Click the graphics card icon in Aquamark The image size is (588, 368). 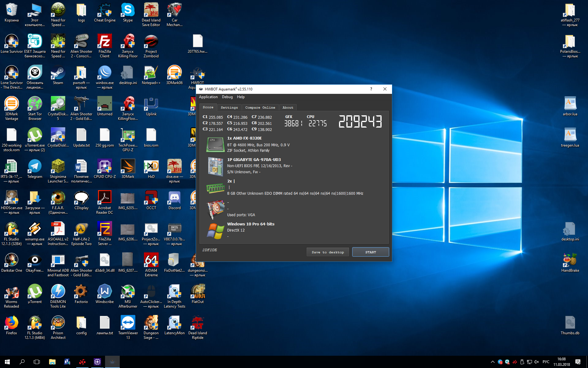(x=216, y=209)
